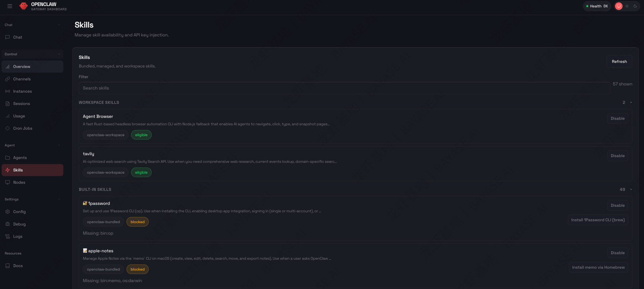Click the Resources section label

13,254
